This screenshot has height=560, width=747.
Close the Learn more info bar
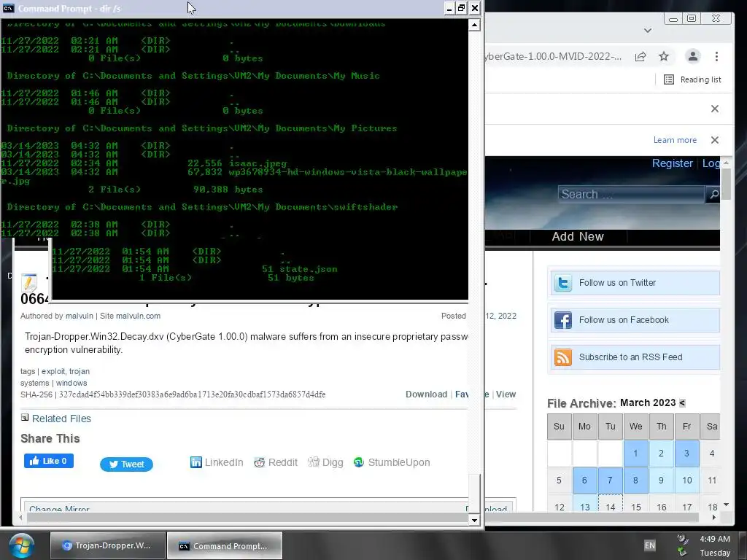pyautogui.click(x=715, y=140)
